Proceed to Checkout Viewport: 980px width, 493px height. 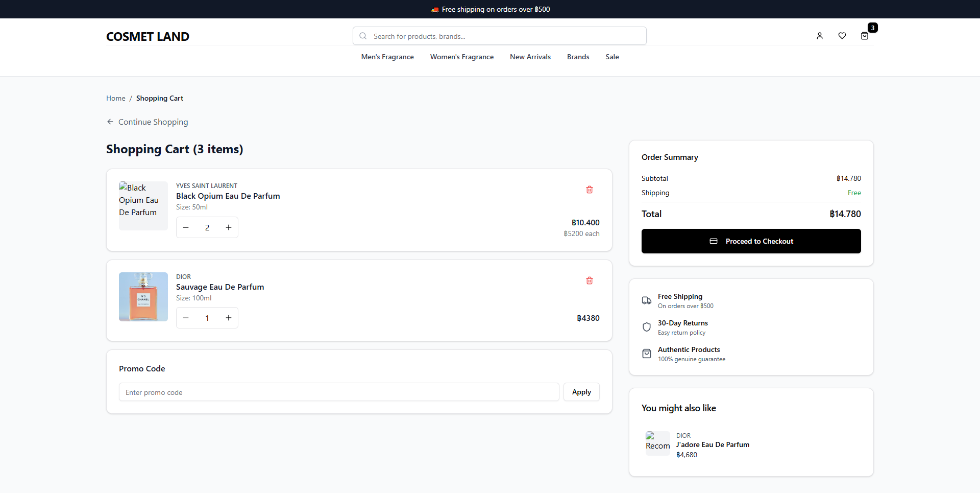(751, 241)
